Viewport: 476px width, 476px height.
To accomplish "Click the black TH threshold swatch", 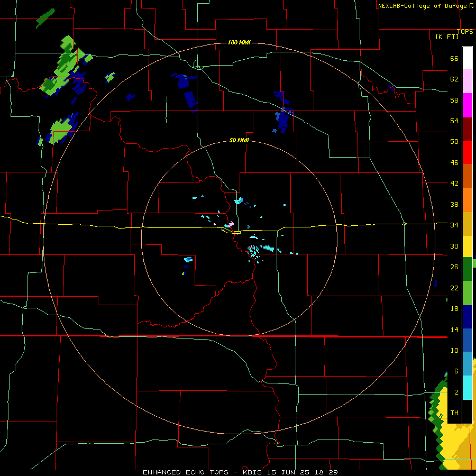I will tap(467, 411).
